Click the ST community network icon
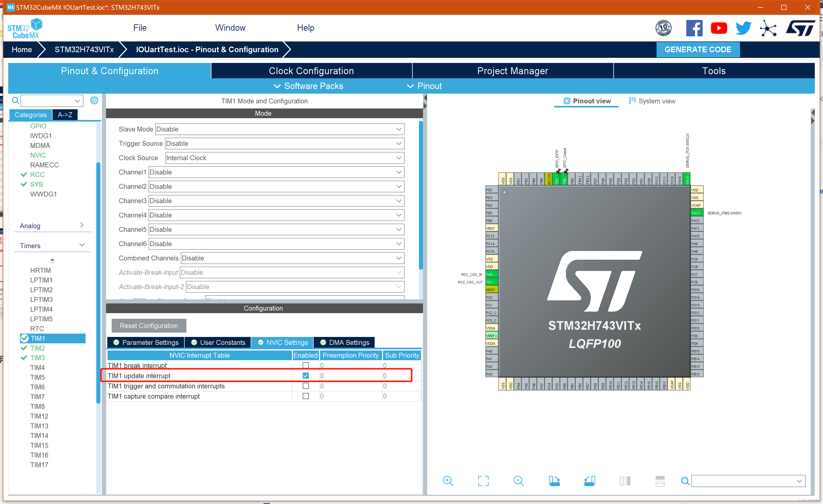 click(x=768, y=28)
